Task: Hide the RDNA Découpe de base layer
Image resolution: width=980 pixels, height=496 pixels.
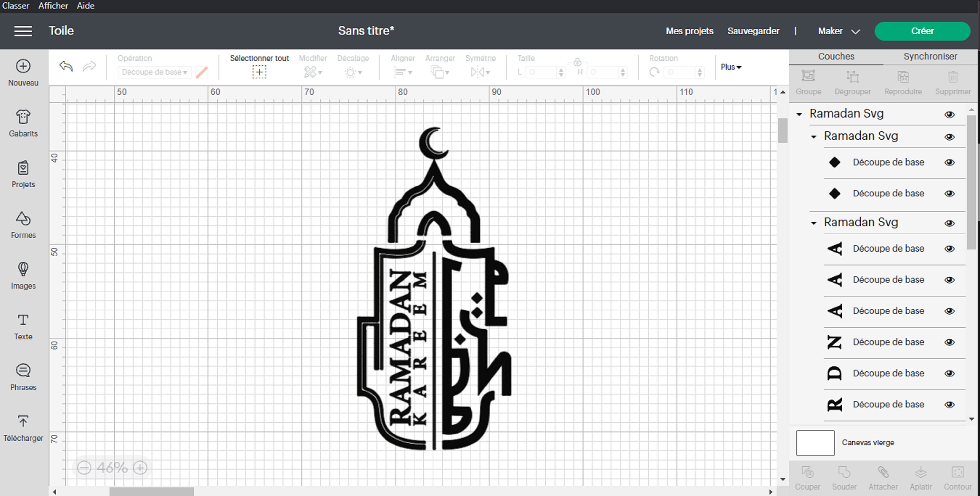Action: (x=950, y=404)
